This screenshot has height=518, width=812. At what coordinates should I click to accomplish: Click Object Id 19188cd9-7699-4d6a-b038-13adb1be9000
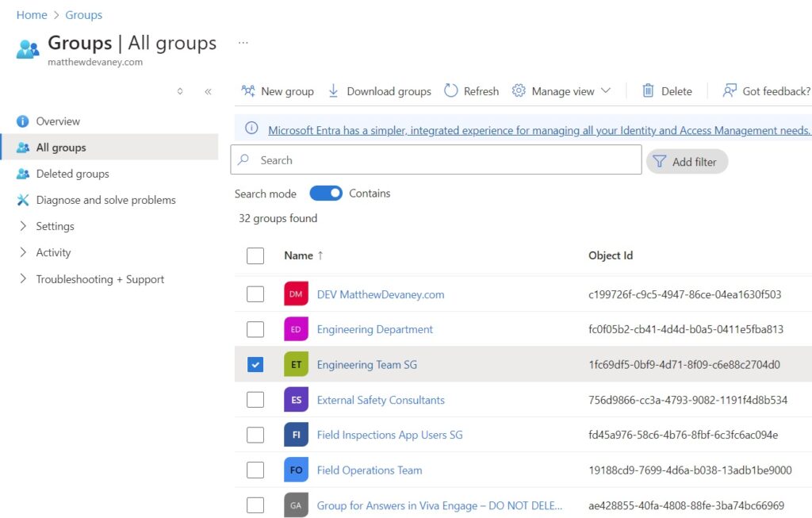pos(690,470)
